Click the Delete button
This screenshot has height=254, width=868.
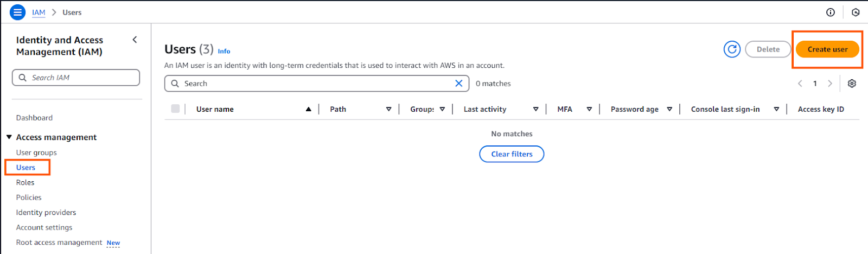point(768,49)
